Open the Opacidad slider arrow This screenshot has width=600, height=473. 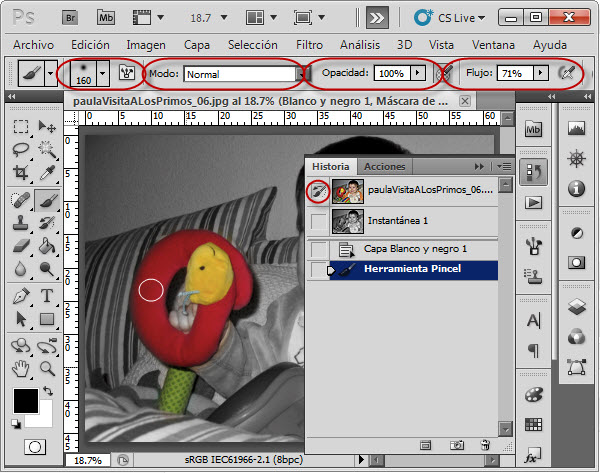[x=417, y=73]
